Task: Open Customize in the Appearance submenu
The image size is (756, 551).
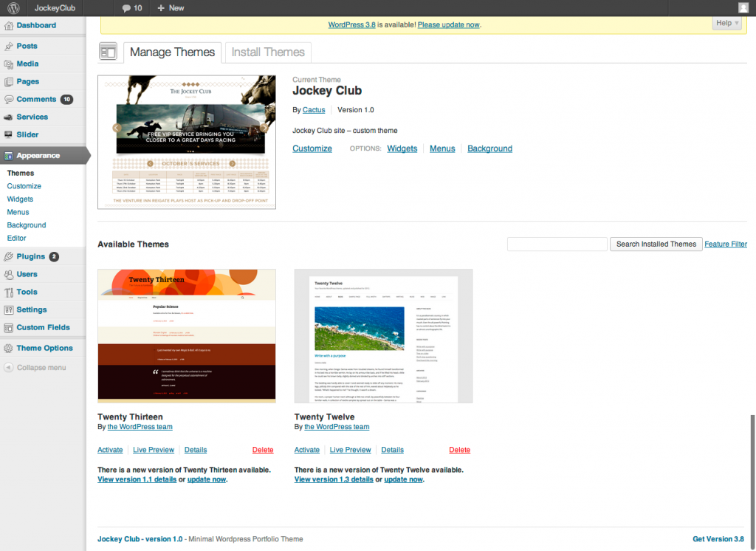Action: [24, 186]
